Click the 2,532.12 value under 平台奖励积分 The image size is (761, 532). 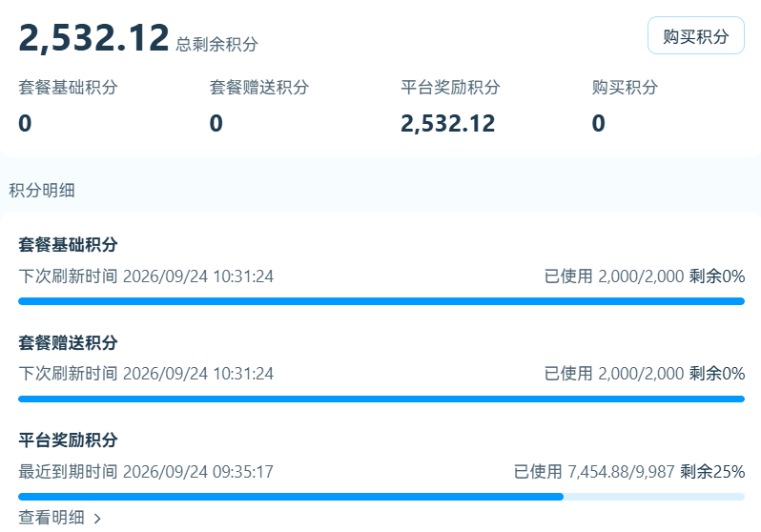click(448, 123)
